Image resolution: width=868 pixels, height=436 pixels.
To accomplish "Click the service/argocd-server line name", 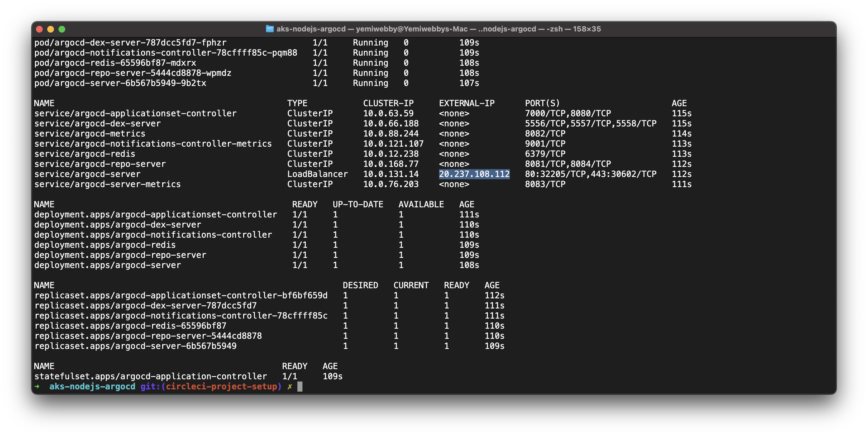I will (x=87, y=174).
